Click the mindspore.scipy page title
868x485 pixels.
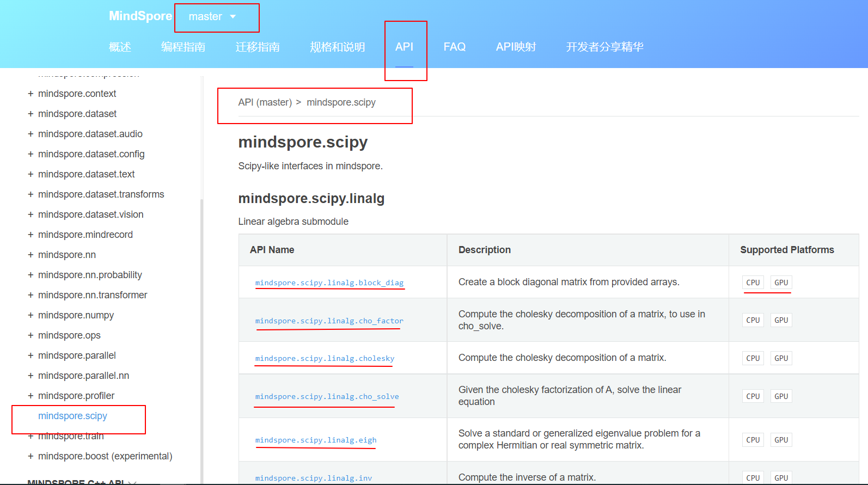303,142
